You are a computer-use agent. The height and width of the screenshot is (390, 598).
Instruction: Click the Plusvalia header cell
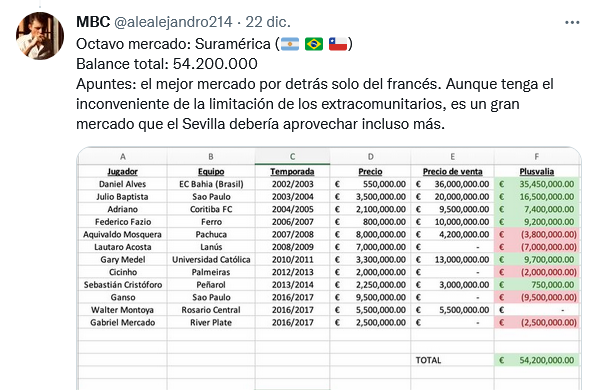(x=537, y=172)
